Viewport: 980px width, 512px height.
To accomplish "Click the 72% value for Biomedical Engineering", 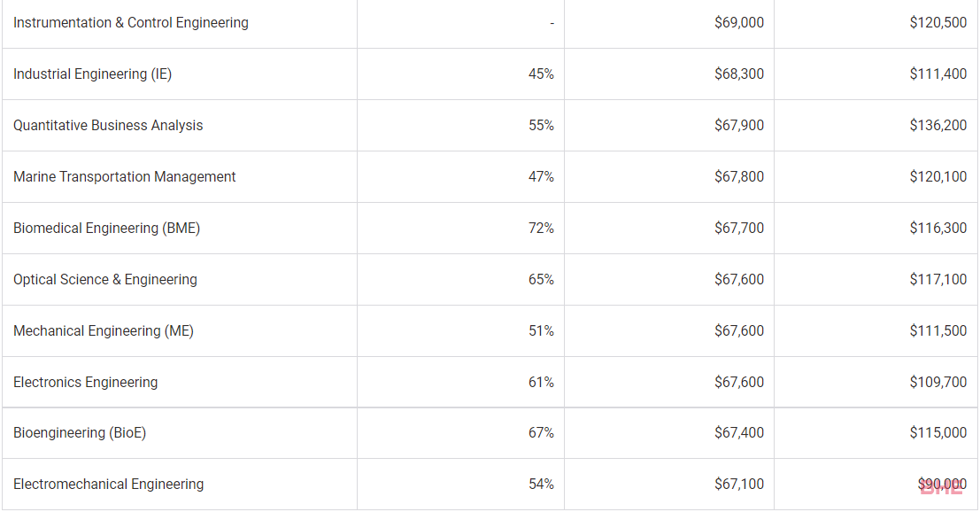I will pos(541,229).
